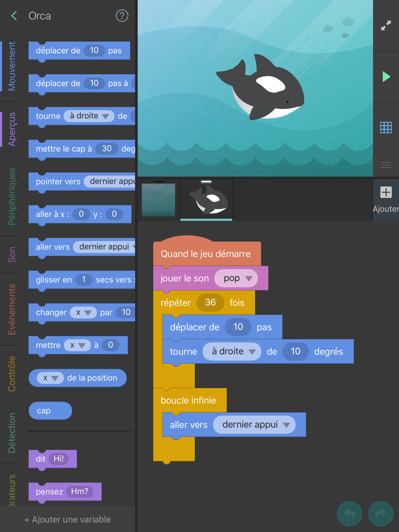
Task: Expand the stage to fullscreen
Action: [386, 25]
